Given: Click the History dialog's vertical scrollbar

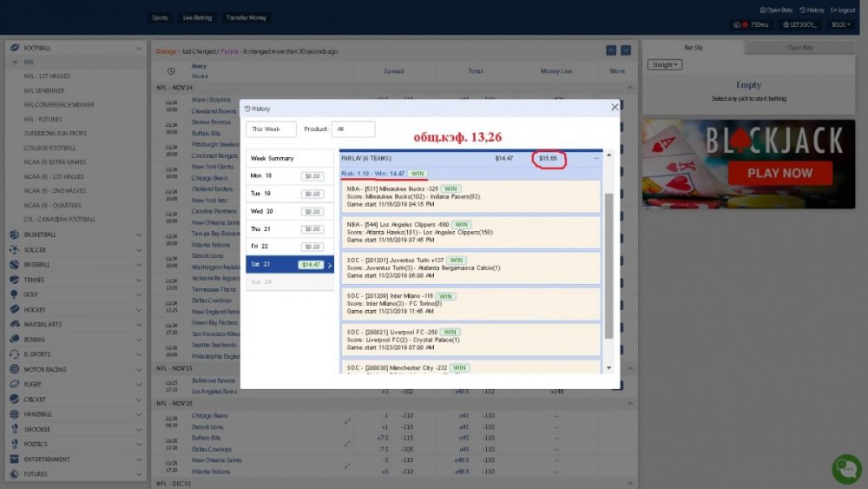Looking at the screenshot, I should point(608,261).
